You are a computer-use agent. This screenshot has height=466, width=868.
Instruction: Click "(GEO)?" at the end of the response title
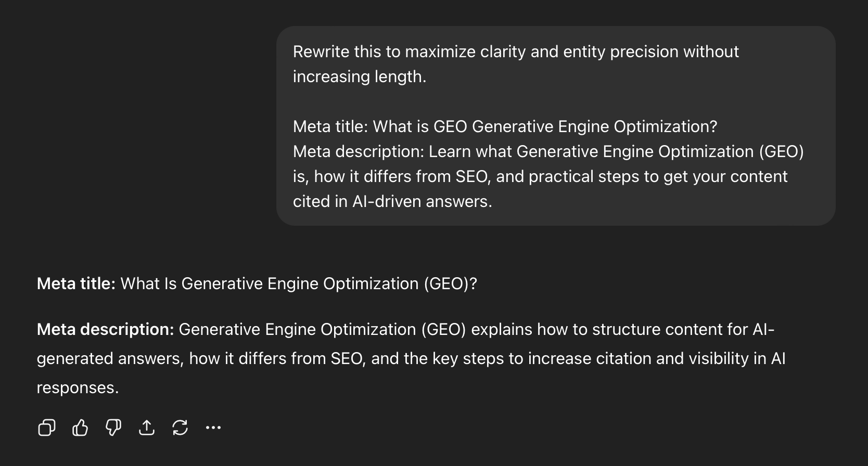click(450, 284)
